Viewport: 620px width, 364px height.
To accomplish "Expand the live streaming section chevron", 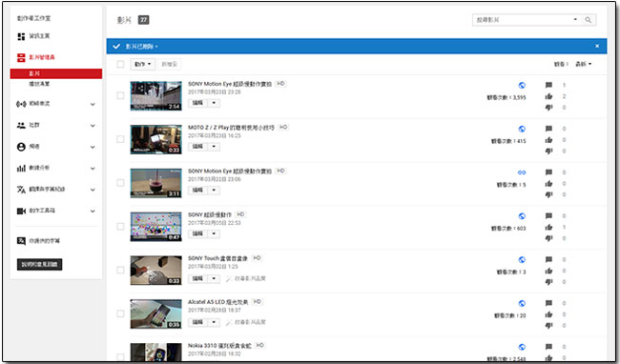I will point(93,104).
